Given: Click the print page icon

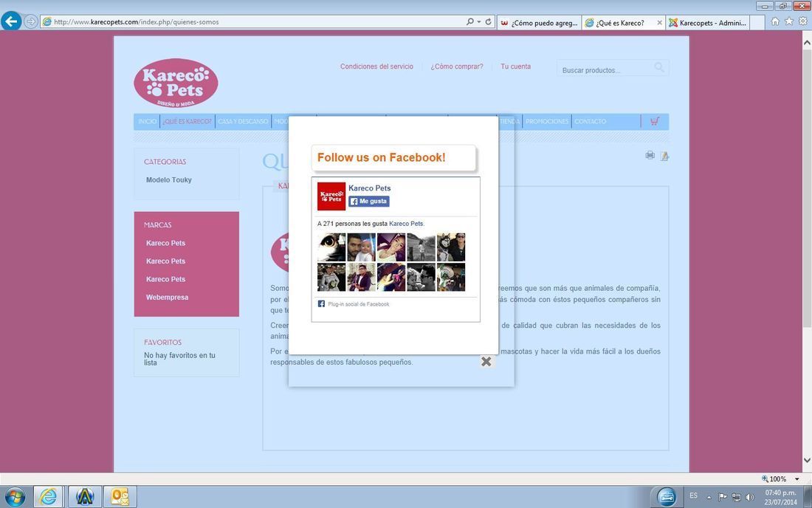Looking at the screenshot, I should coord(650,155).
